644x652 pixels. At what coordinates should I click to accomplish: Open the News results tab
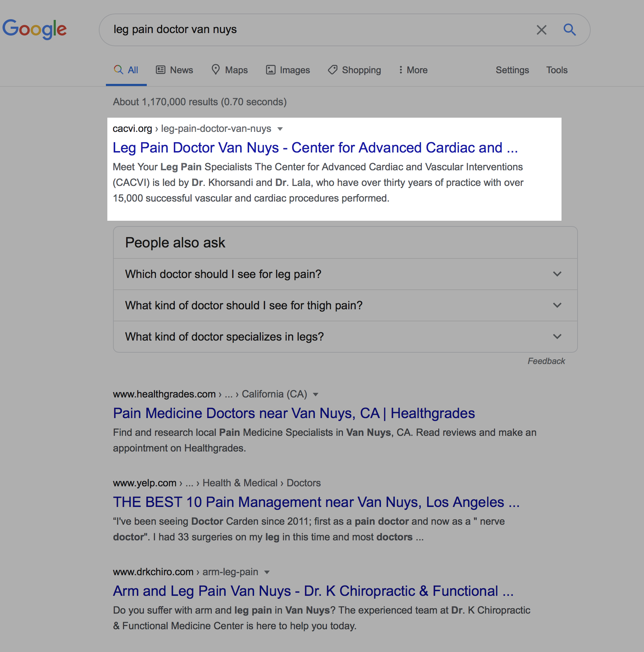click(x=175, y=70)
